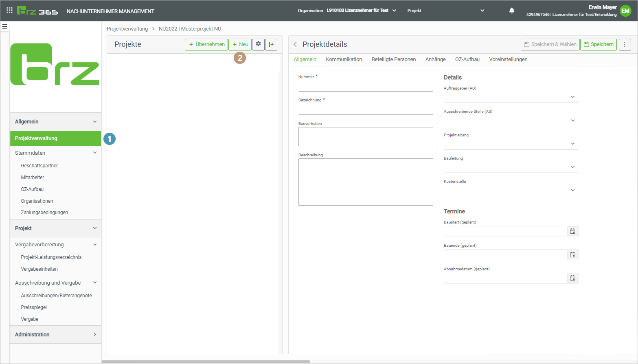Toggle the hamburger sidebar menu
Screen dimensions: 638x364
(x=5, y=26)
